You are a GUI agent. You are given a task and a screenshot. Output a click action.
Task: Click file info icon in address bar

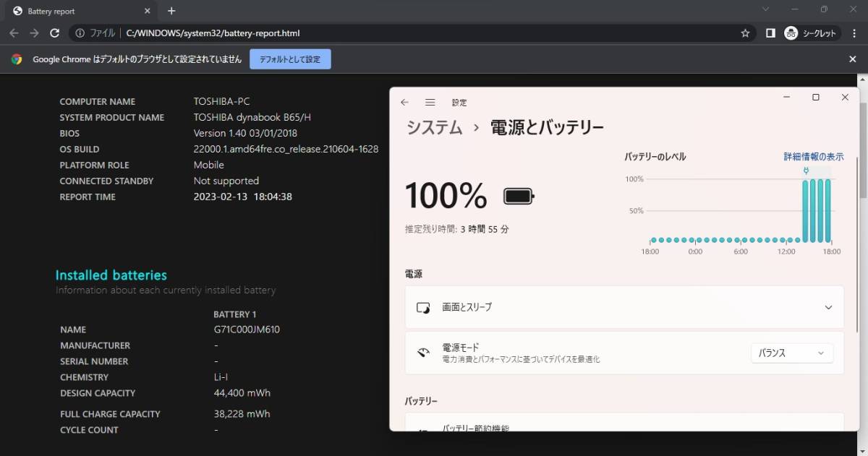[80, 33]
